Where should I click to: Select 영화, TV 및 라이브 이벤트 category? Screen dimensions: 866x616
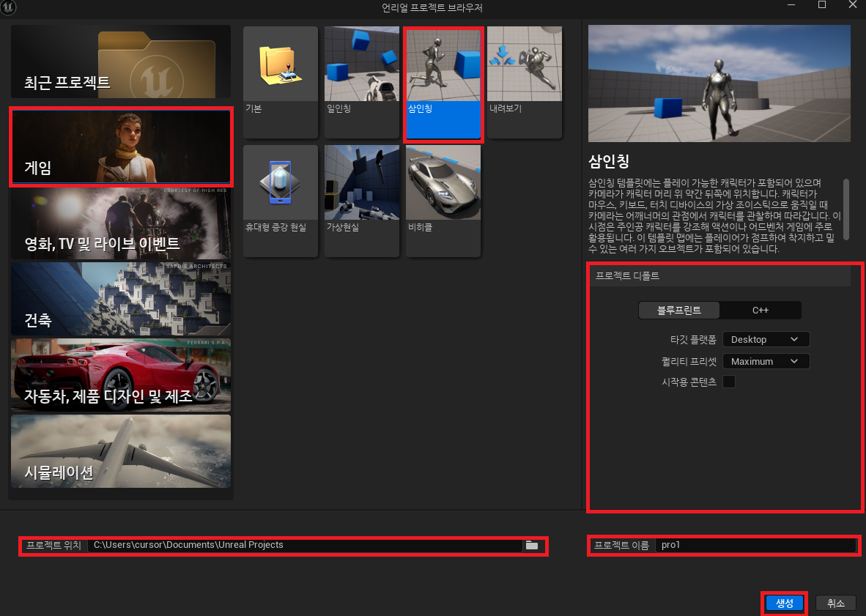coord(121,223)
